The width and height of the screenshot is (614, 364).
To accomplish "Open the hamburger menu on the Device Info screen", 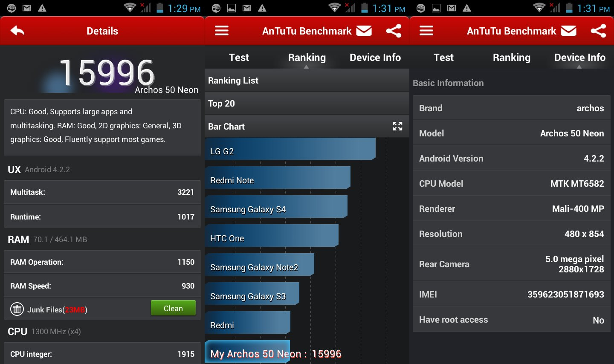I will pyautogui.click(x=426, y=31).
